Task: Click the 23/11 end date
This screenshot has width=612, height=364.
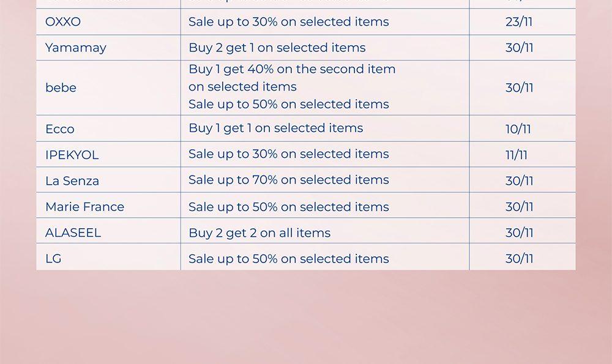Action: pyautogui.click(x=519, y=22)
